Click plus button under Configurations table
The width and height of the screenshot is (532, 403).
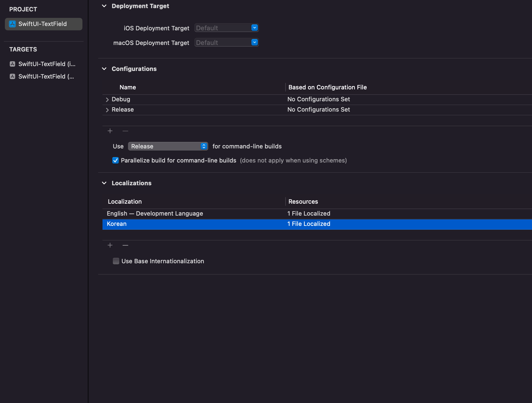110,131
